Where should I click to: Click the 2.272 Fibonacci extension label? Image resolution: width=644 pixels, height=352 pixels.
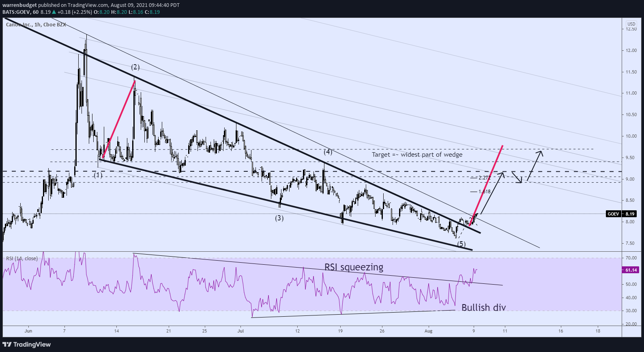click(x=485, y=178)
